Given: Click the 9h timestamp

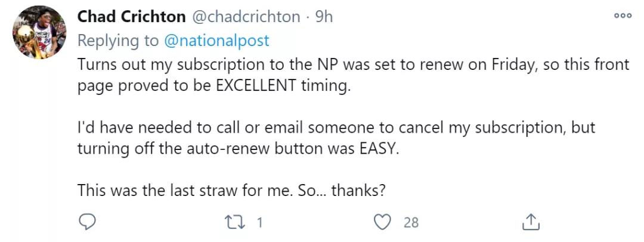Looking at the screenshot, I should point(324,17).
